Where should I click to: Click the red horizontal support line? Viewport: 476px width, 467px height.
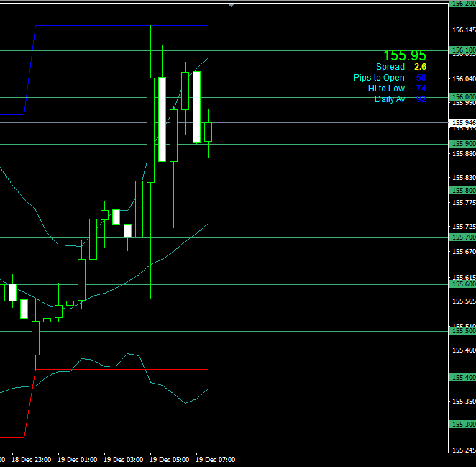(12, 437)
